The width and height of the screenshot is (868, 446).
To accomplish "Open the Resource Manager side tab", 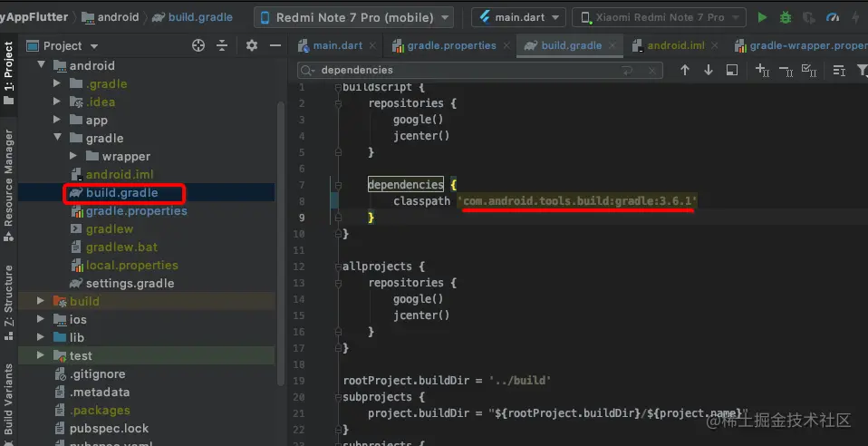I will pos(8,186).
